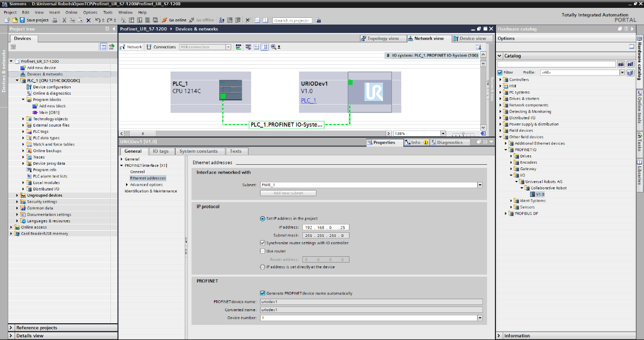Click the Accessible devices icon after Go offline
The image size is (644, 340).
[x=222, y=20]
